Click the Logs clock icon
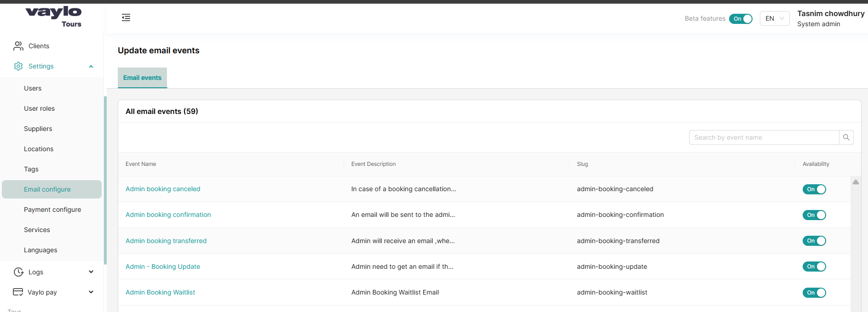The height and width of the screenshot is (312, 868). tap(18, 272)
